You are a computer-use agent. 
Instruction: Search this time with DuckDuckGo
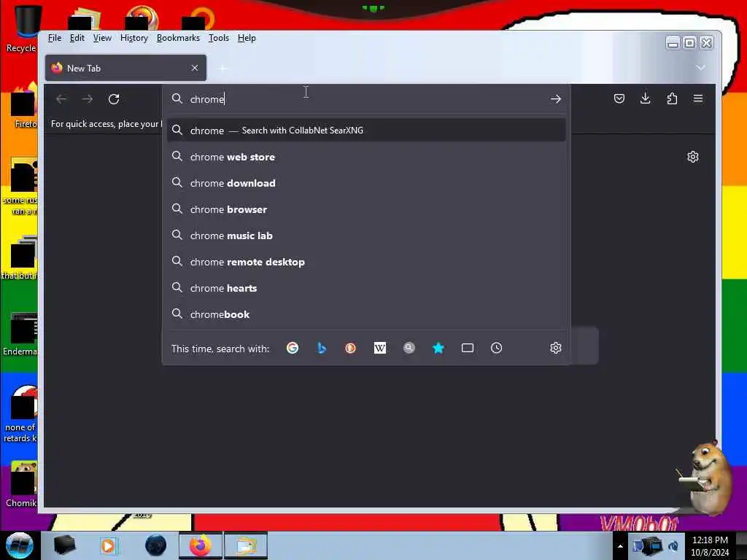click(351, 348)
